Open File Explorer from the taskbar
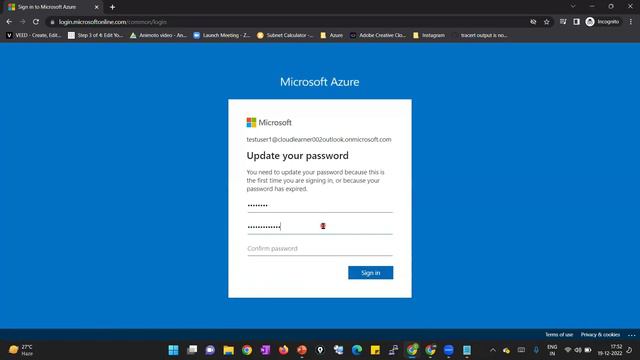 pos(229,350)
